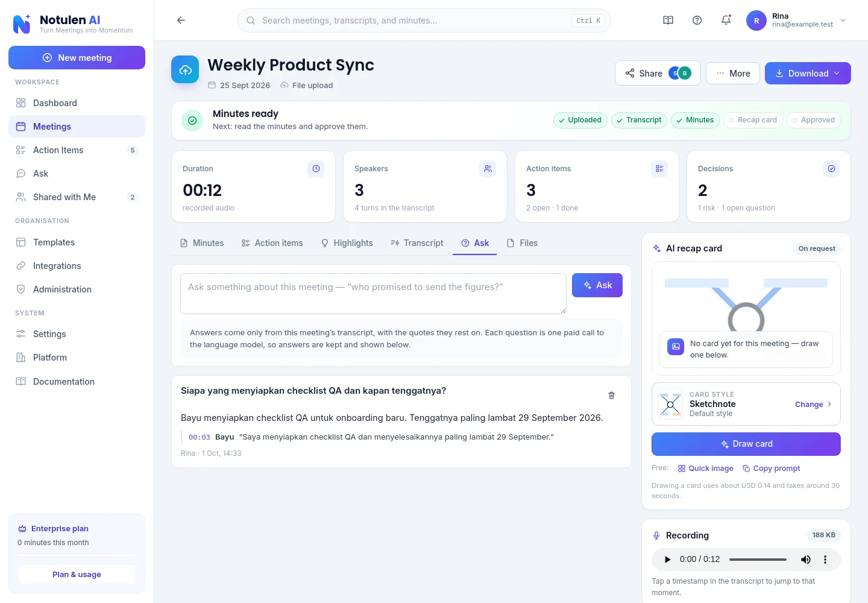Viewport: 868px width, 603px height.
Task: Click the meeting question text box
Action: tap(373, 294)
